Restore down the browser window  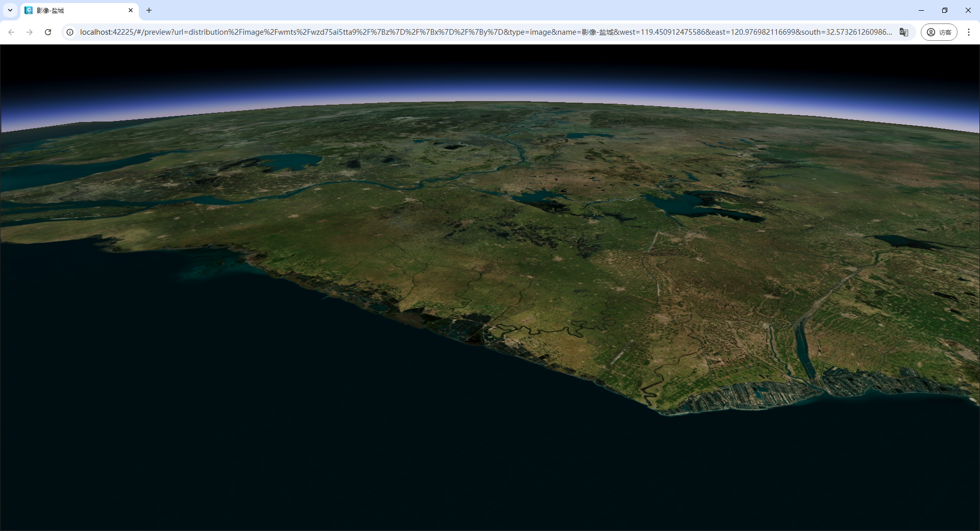pyautogui.click(x=945, y=10)
